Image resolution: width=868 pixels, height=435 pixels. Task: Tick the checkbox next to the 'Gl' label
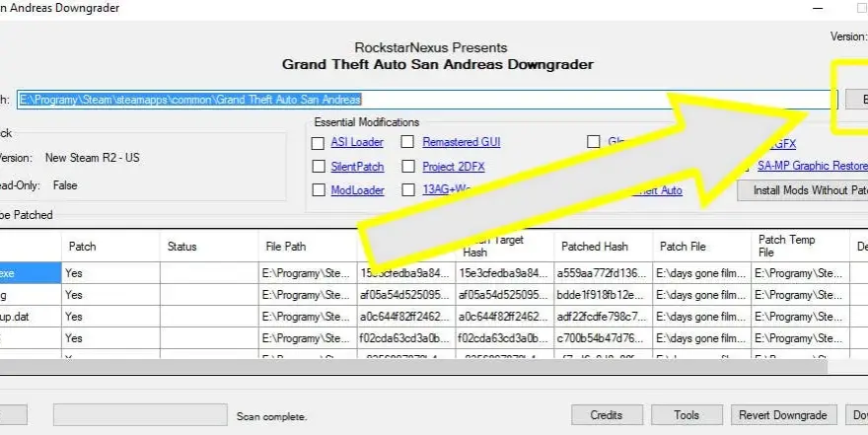594,142
